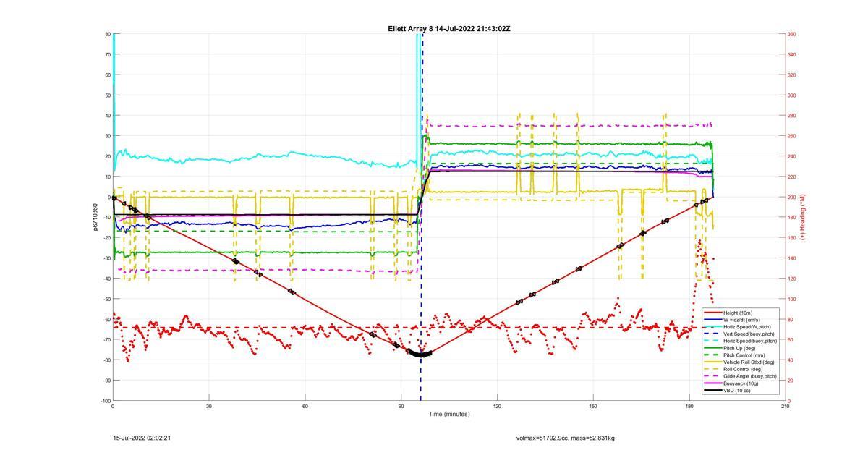Click the '(+) Heading (°M)' right axis label
The image size is (868, 450).
803,217
